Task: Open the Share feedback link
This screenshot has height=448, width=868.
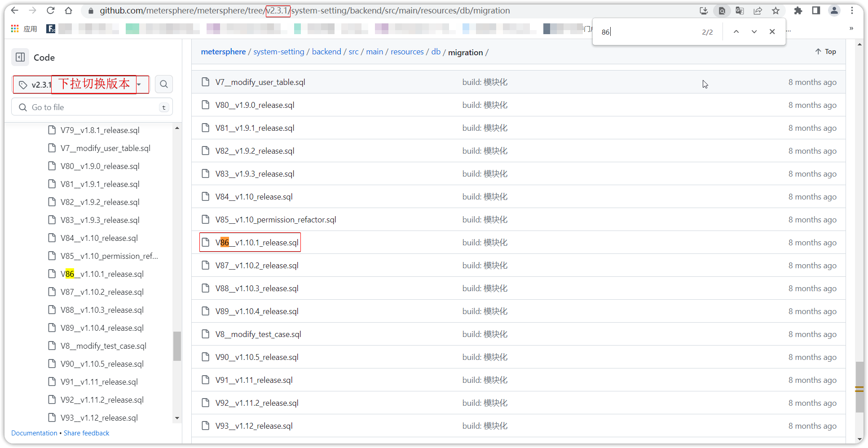Action: coord(86,433)
